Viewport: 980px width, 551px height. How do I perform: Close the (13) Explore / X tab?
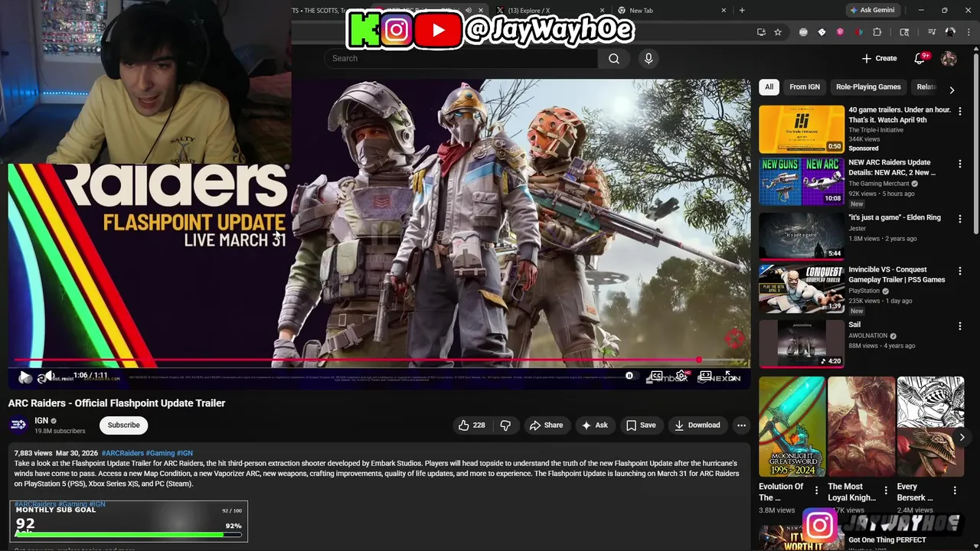point(601,11)
